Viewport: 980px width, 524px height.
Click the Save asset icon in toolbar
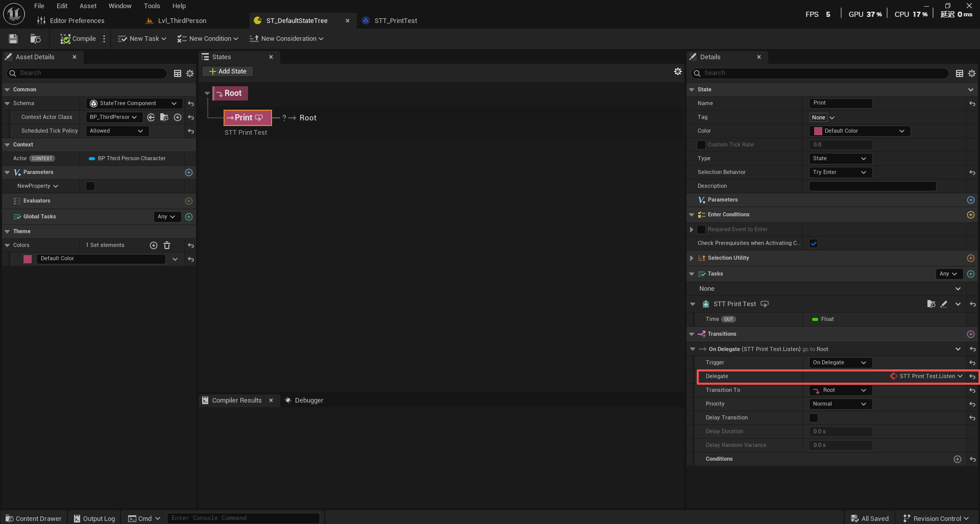coord(13,39)
